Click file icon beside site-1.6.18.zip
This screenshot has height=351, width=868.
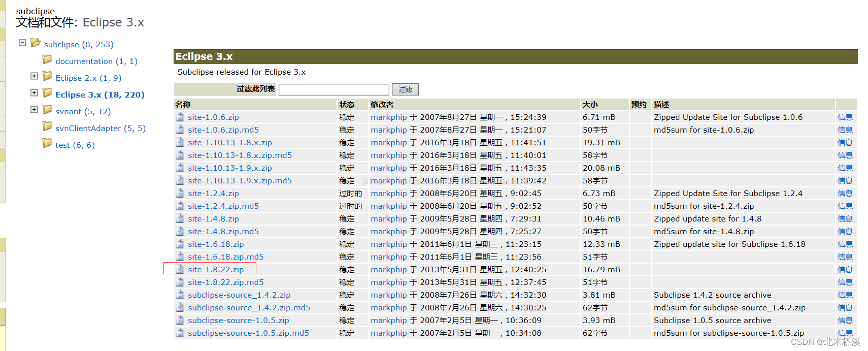180,244
